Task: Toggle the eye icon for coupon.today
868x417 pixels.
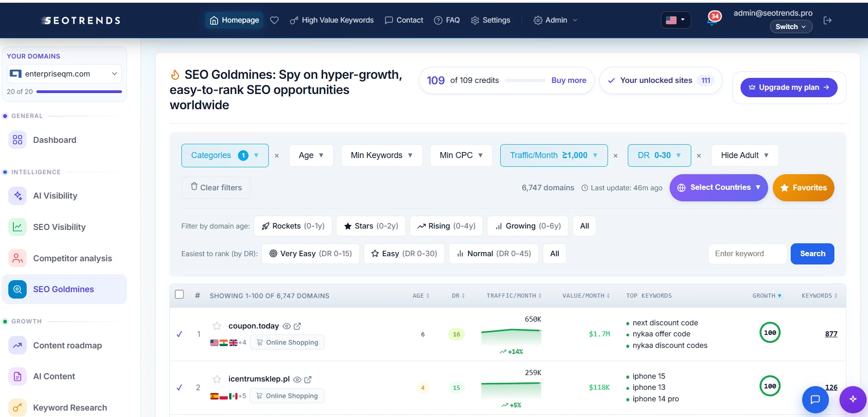Action: (286, 326)
